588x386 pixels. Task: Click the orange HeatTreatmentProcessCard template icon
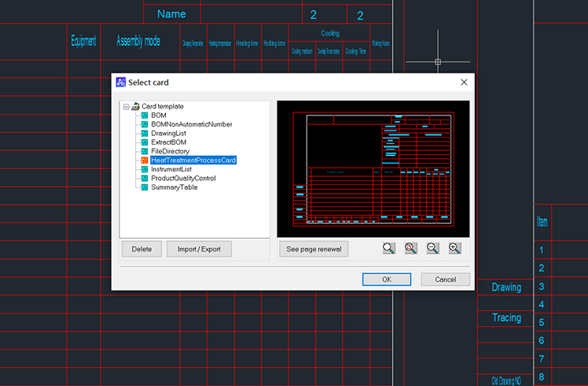pyautogui.click(x=144, y=161)
